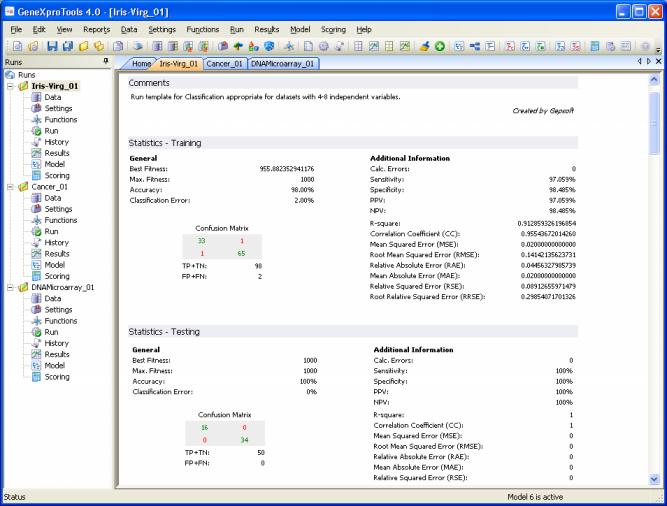Screen dimensions: 667x506
Task: Click the Testing confusion matrix value 34
Action: coord(244,440)
